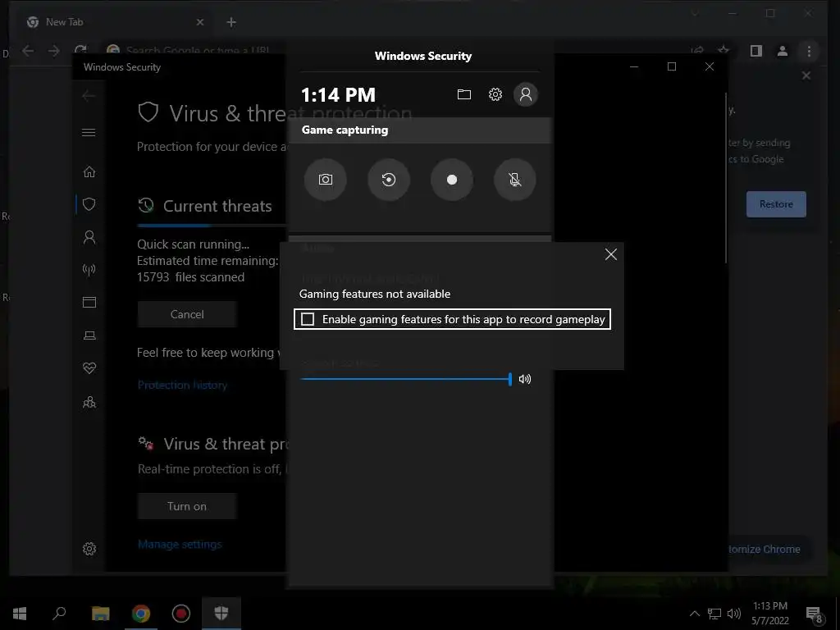Go back in the Chrome window

point(28,51)
